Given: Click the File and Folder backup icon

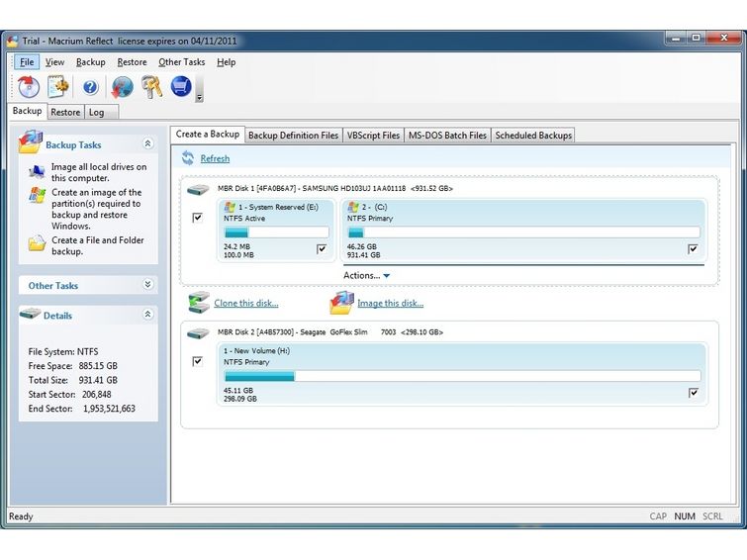Looking at the screenshot, I should (37, 243).
